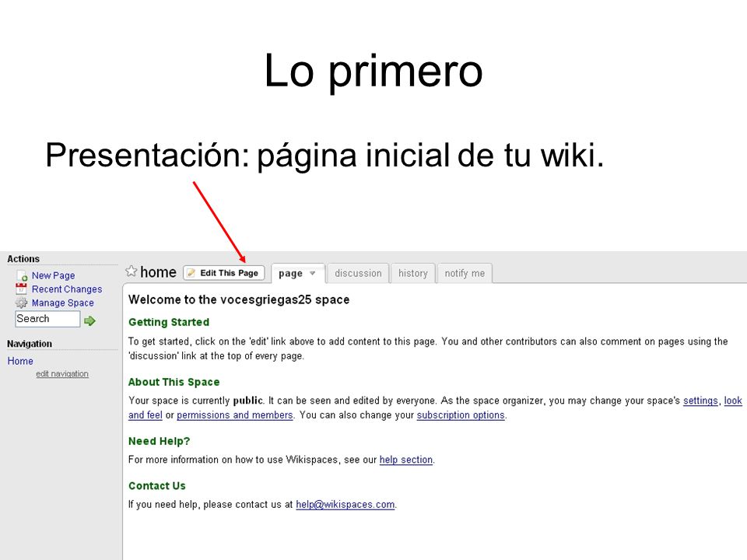This screenshot has height=560, width=747.
Task: Click the Edit This Page button
Action: click(224, 273)
